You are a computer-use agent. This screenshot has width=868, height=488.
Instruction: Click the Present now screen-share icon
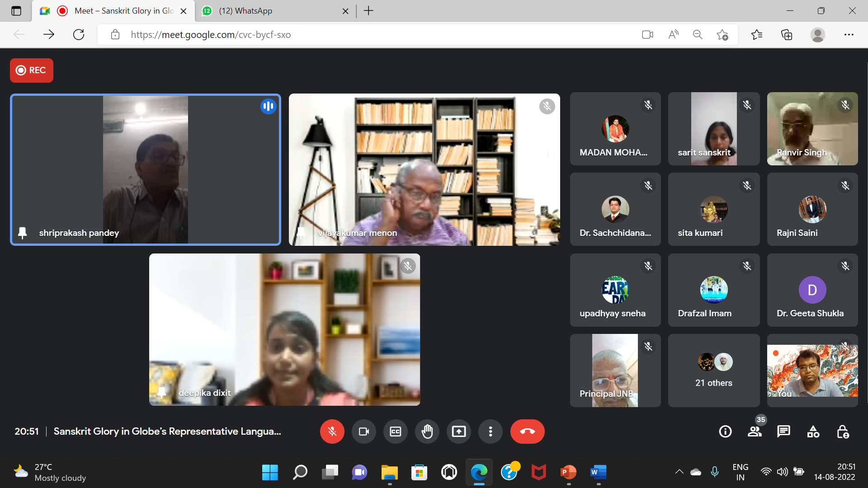[458, 432]
